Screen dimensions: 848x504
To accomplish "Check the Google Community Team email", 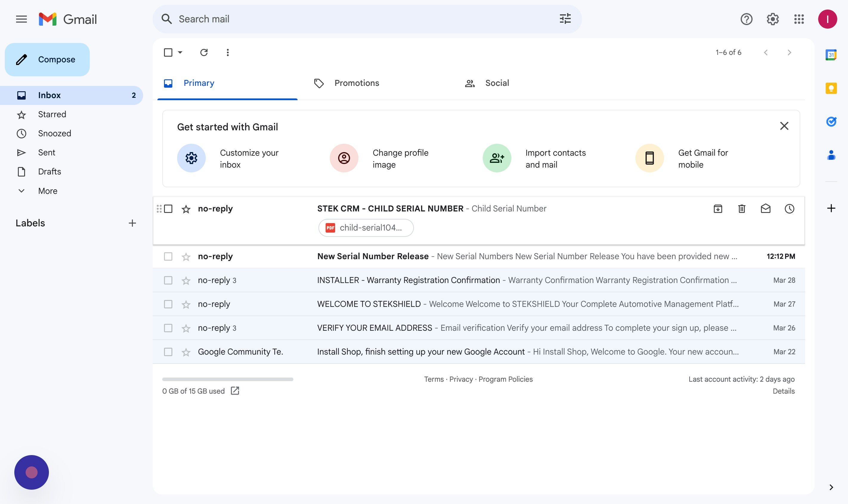I will pyautogui.click(x=168, y=352).
